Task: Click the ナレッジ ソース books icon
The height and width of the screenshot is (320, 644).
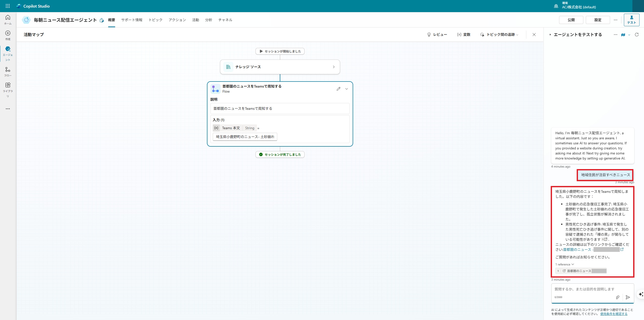Action: click(228, 67)
